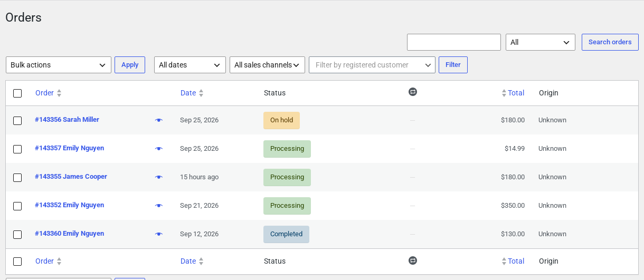Check the box for order #143355
This screenshot has height=280, width=644.
[x=17, y=178]
